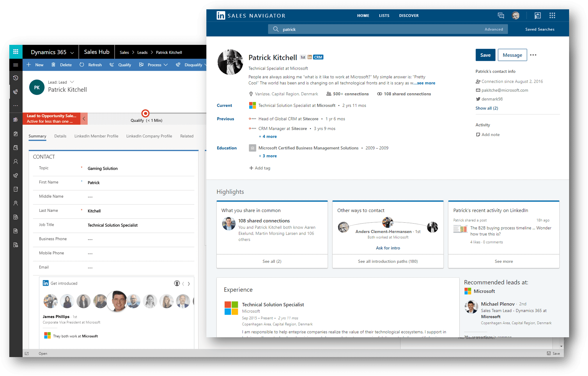Click the Twitter handle denmark98
588x376 pixels.
tap(492, 99)
